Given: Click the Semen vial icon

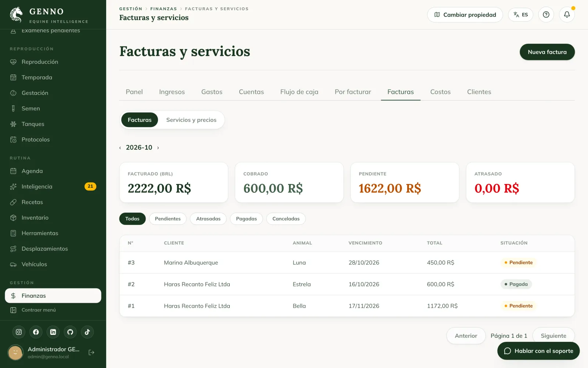Looking at the screenshot, I should click(13, 109).
